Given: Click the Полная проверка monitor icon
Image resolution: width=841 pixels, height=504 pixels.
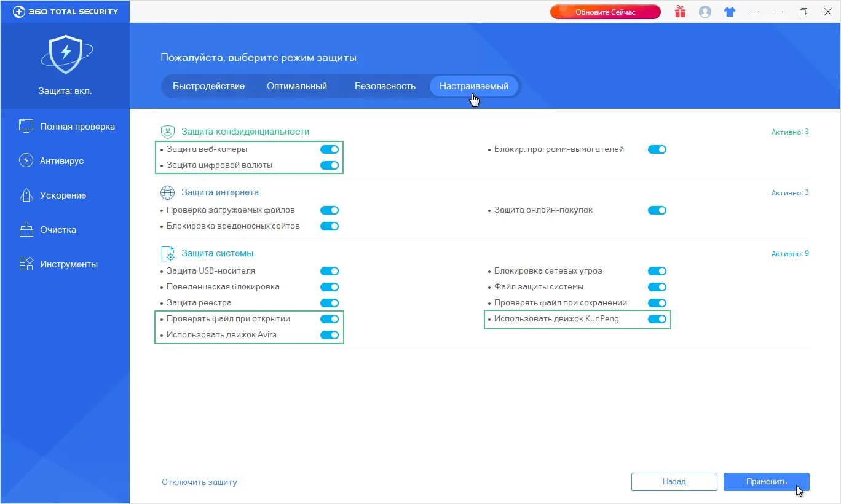Looking at the screenshot, I should coord(26,127).
